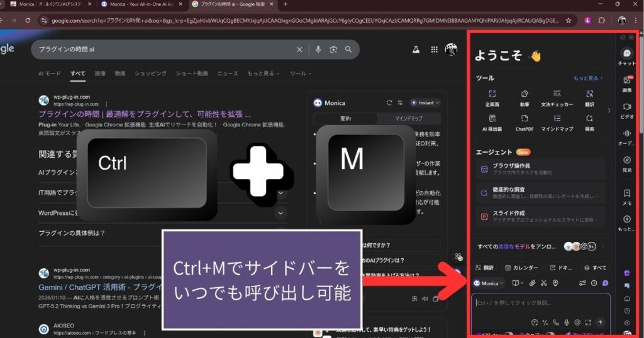Expand the Google もっと見る search filter menu
644x338 pixels.
coord(264,74)
